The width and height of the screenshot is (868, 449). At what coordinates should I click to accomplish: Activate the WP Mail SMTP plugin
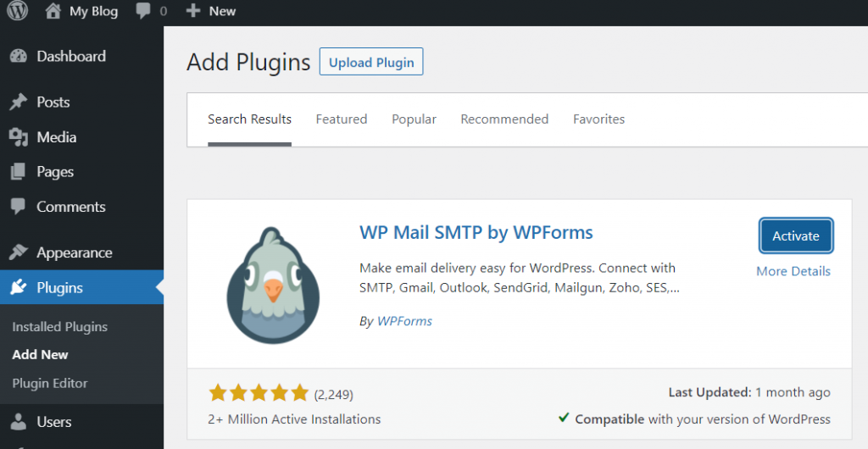point(796,236)
